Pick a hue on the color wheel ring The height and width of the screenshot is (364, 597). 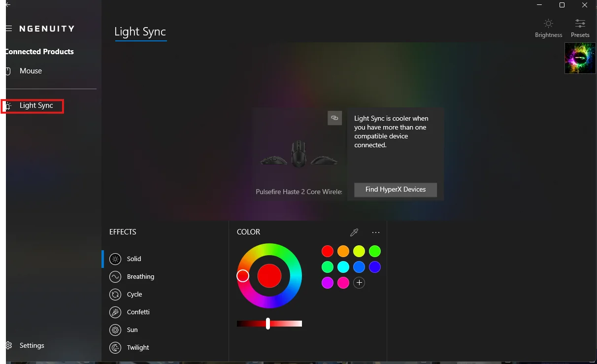(269, 248)
